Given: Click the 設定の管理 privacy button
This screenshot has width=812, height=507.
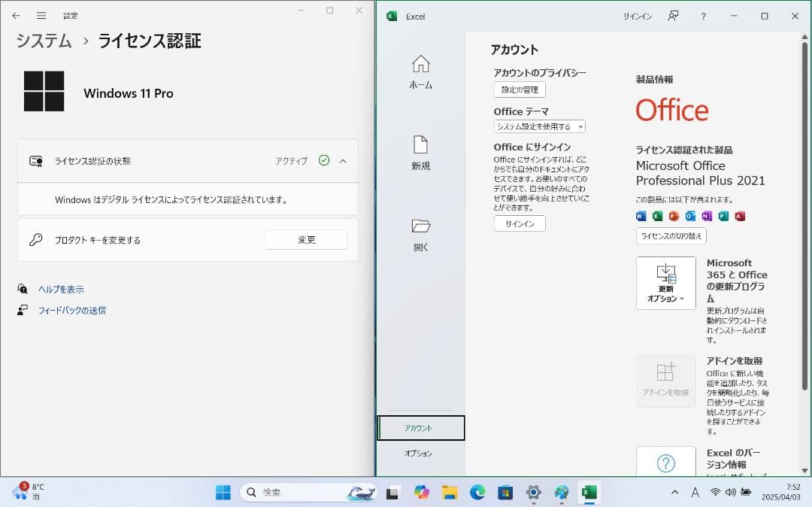Looking at the screenshot, I should (520, 90).
